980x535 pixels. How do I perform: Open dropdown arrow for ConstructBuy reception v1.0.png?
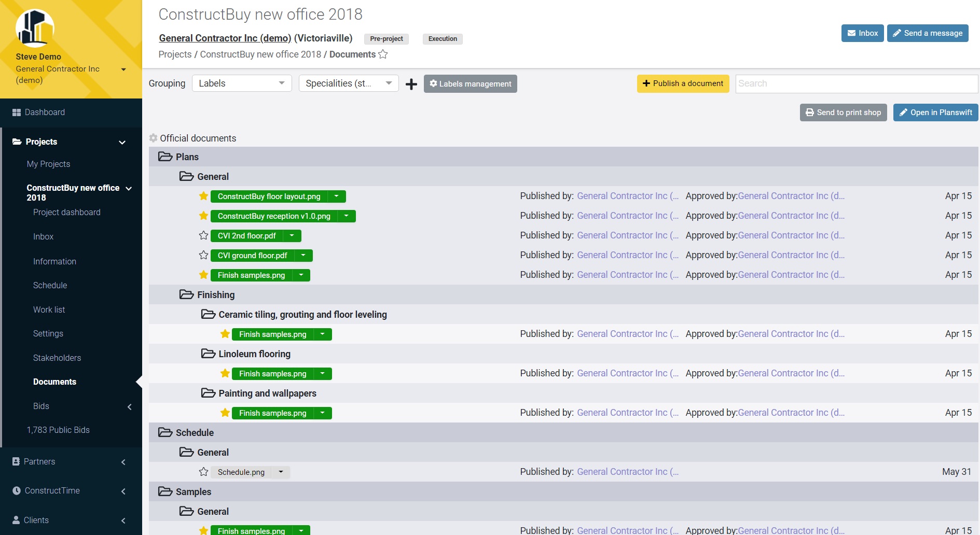(347, 216)
